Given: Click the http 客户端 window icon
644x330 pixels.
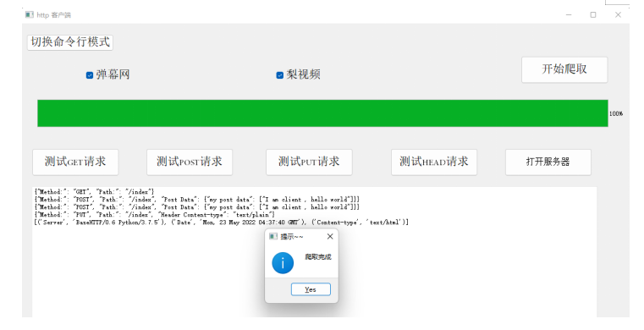Looking at the screenshot, I should (x=29, y=14).
